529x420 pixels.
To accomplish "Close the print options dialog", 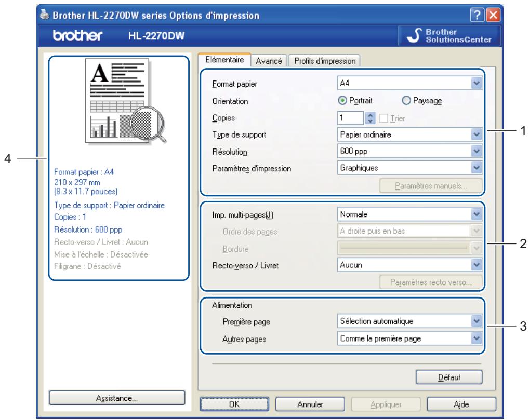I will coord(493,15).
